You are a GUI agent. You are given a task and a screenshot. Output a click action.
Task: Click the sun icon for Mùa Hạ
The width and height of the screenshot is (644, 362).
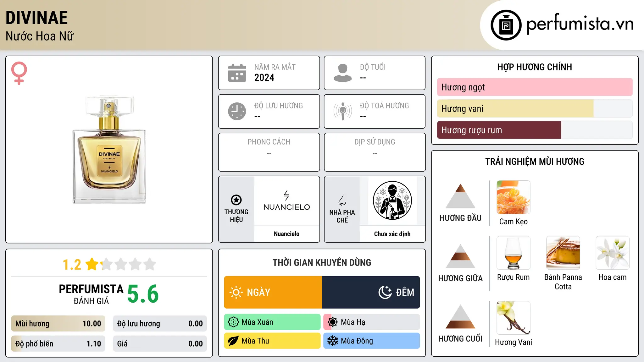pos(333,322)
